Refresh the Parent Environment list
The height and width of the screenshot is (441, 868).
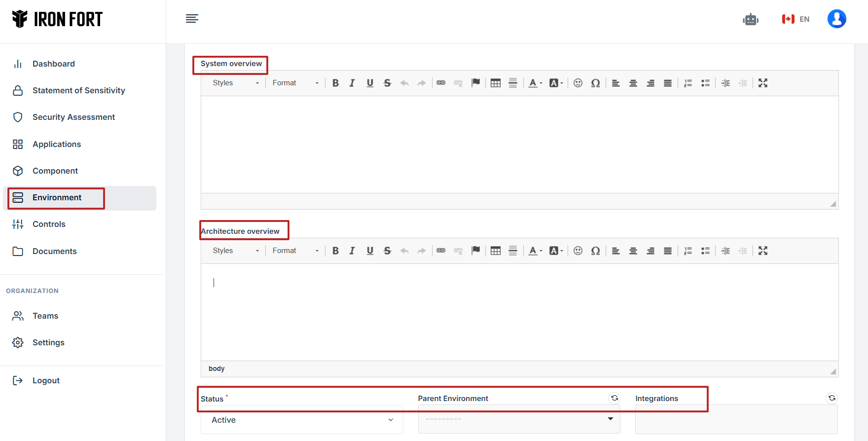tap(615, 398)
